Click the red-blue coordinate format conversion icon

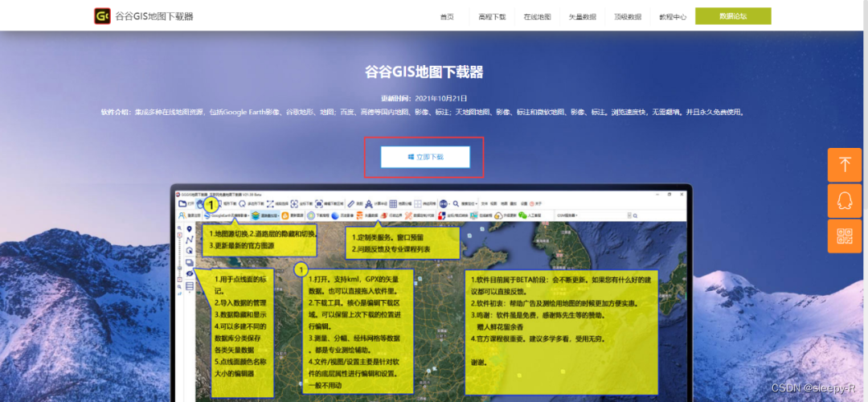pos(441,215)
